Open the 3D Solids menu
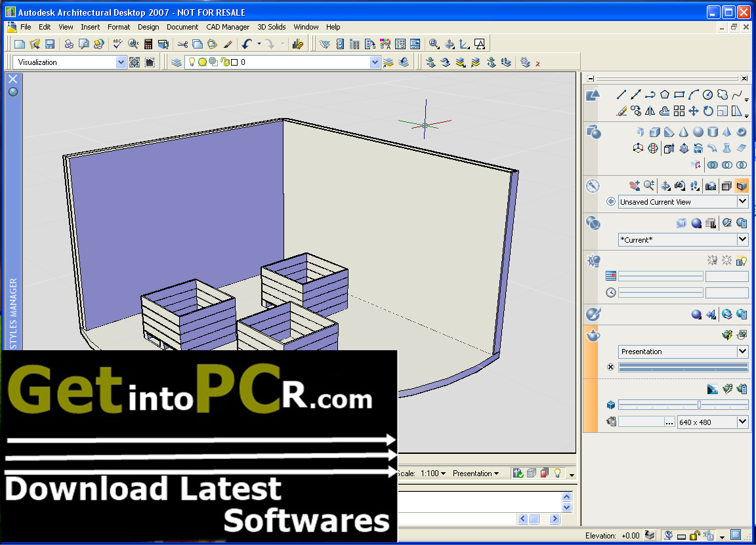756x545 pixels. click(272, 27)
